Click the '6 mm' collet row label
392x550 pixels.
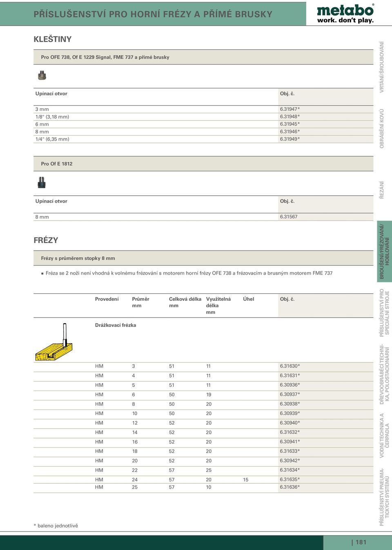[42, 124]
